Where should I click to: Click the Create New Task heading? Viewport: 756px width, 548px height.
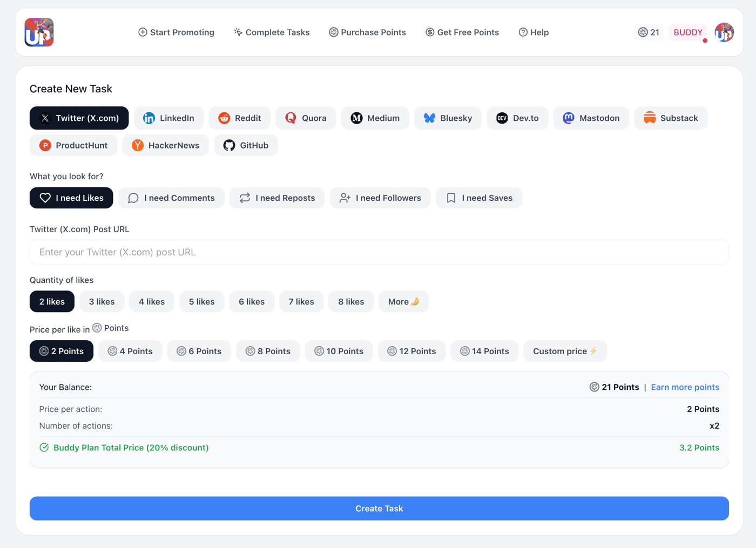click(71, 89)
